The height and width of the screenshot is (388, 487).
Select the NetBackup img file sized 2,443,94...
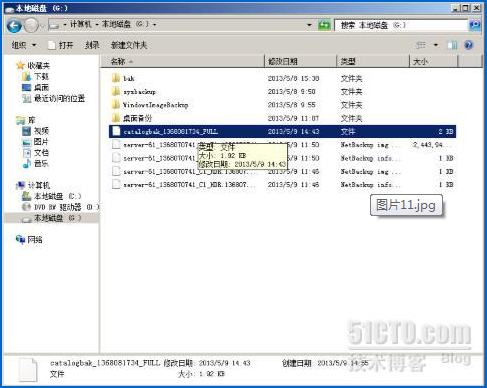click(282, 145)
